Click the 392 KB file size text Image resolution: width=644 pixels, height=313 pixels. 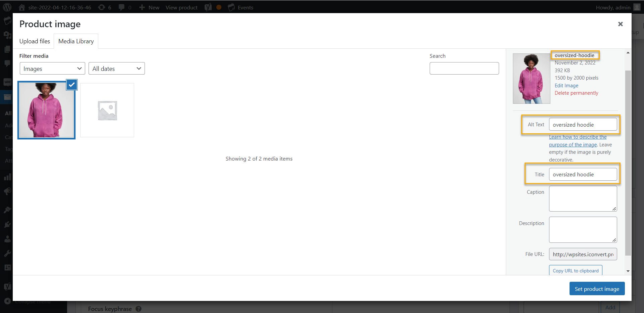tap(562, 71)
